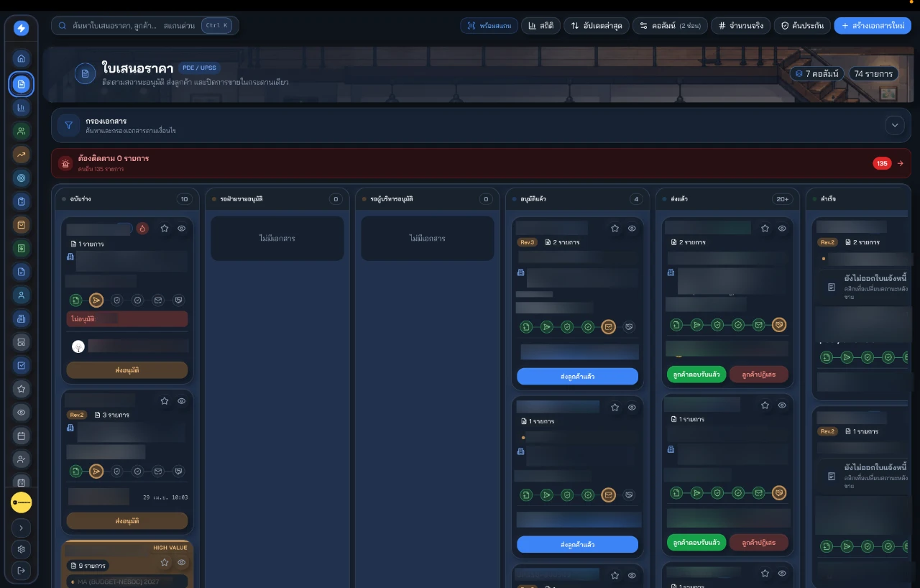Open the green customers group sidebar icon
920x588 pixels.
pyautogui.click(x=22, y=131)
